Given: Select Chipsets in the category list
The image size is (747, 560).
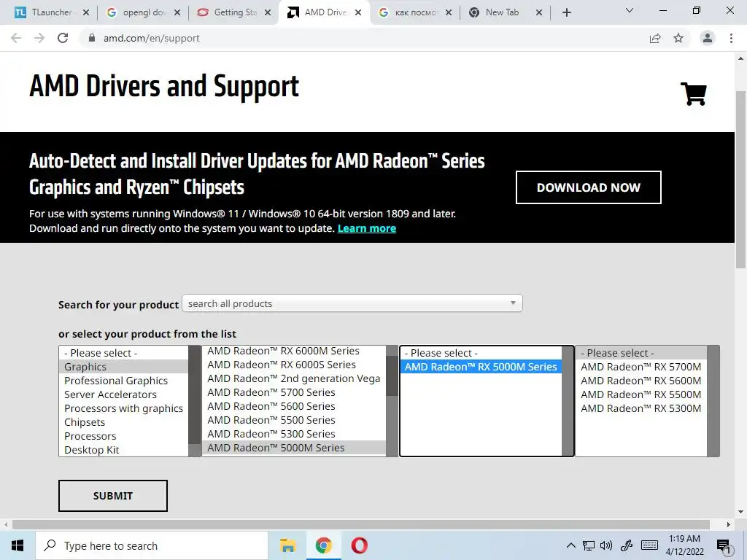Looking at the screenshot, I should click(123, 422).
